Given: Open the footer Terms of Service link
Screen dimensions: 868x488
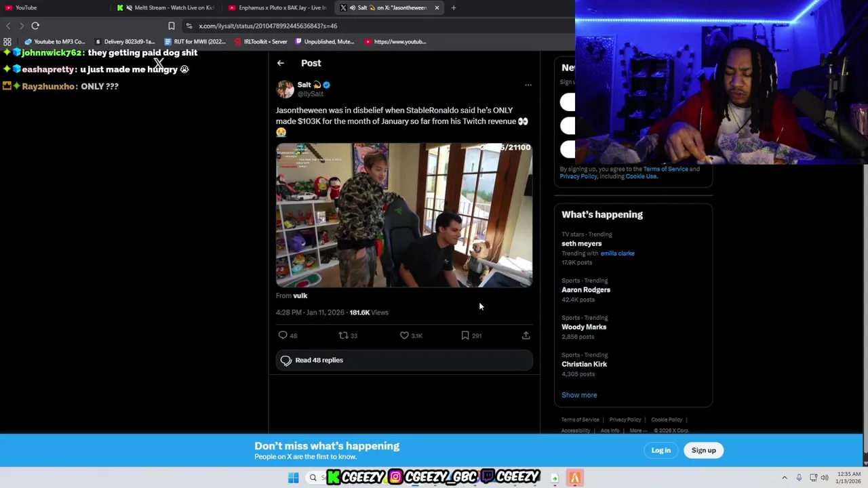Looking at the screenshot, I should coord(580,420).
